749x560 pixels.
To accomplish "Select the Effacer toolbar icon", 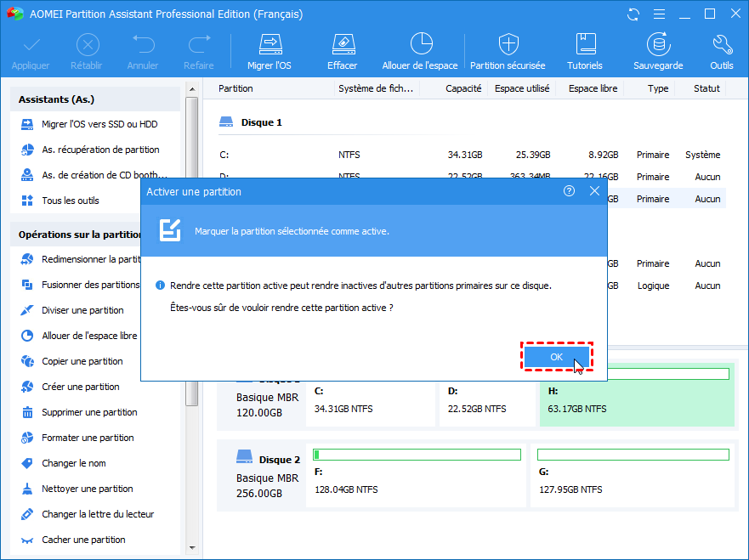I will (x=343, y=45).
